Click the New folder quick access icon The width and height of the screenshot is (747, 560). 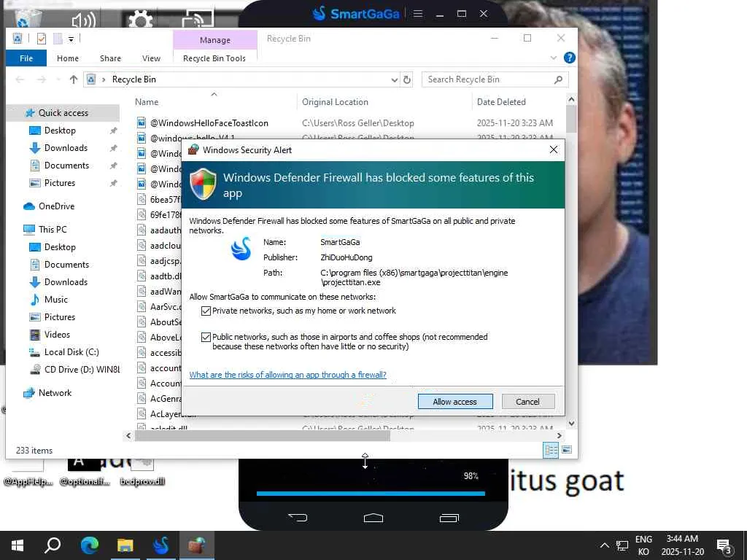pyautogui.click(x=58, y=39)
